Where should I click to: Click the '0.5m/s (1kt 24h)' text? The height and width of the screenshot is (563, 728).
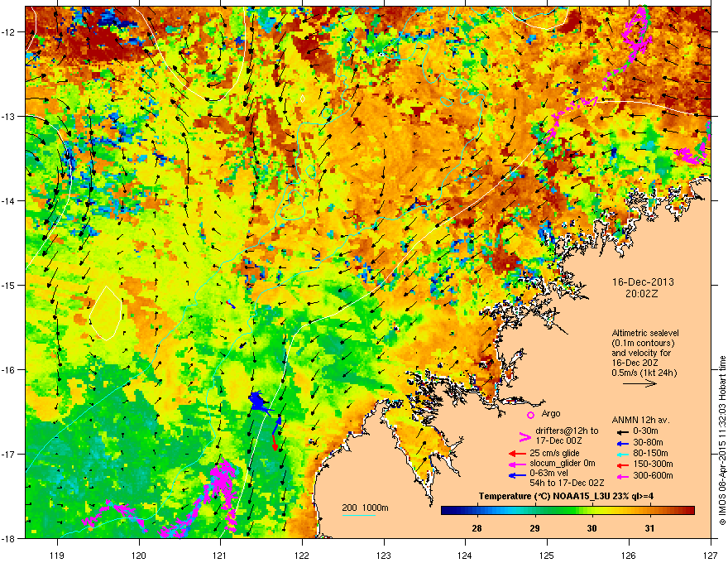click(644, 373)
